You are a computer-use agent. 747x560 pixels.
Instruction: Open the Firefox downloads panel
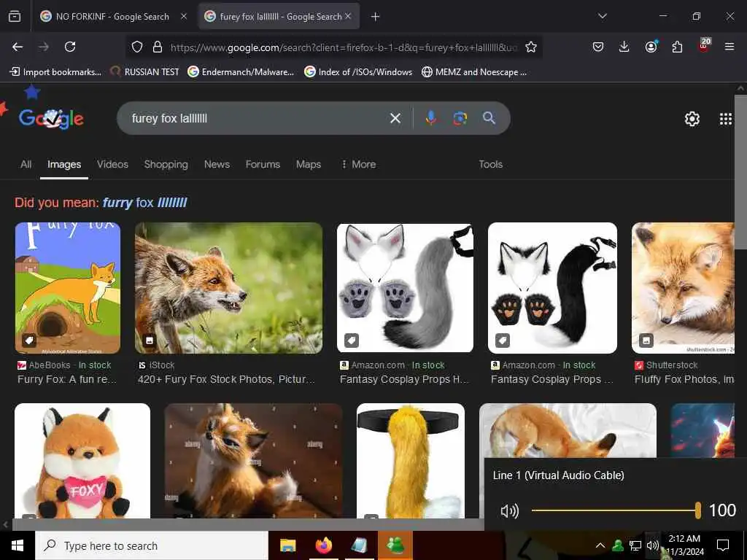(624, 47)
